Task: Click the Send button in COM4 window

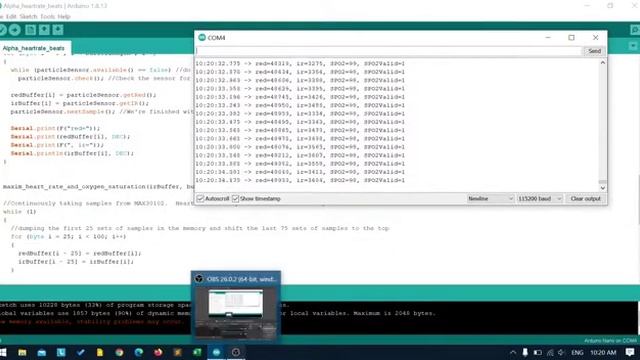Action: [x=594, y=51]
